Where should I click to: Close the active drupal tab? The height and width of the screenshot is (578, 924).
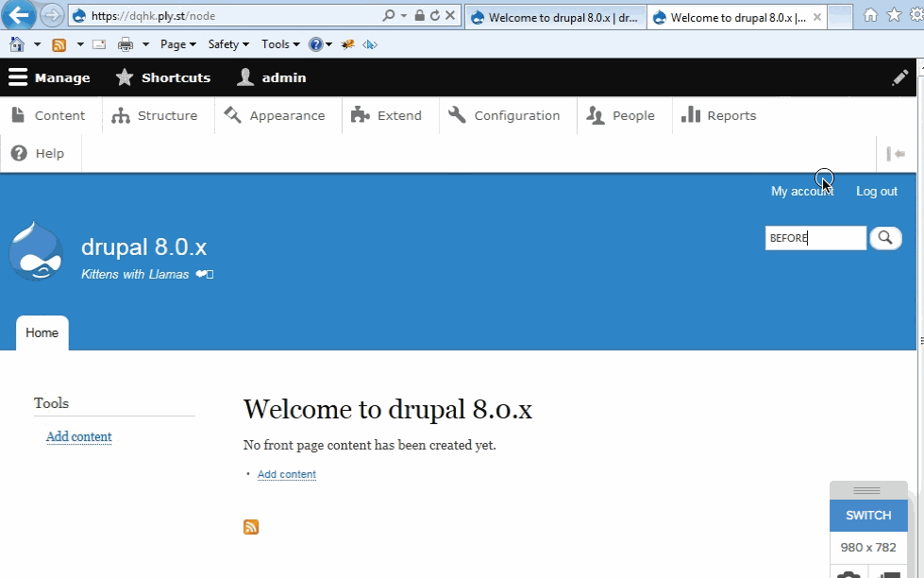click(x=817, y=18)
